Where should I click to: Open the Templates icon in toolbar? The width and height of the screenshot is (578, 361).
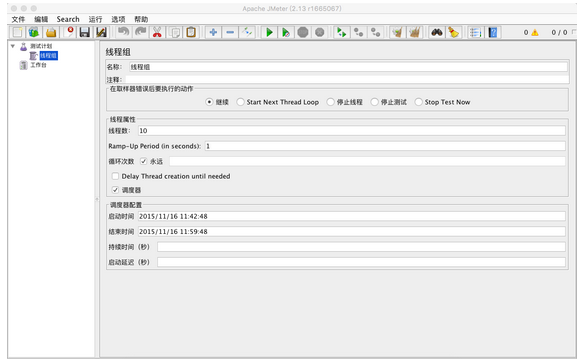[x=34, y=32]
